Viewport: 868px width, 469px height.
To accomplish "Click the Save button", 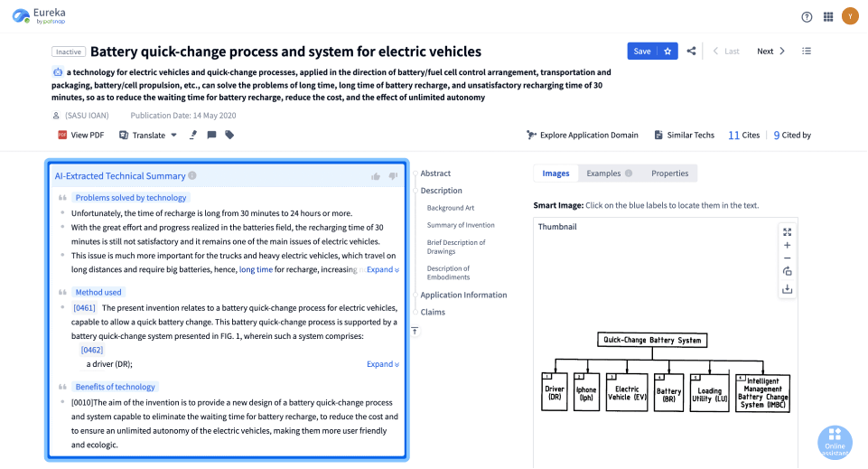I will point(642,52).
